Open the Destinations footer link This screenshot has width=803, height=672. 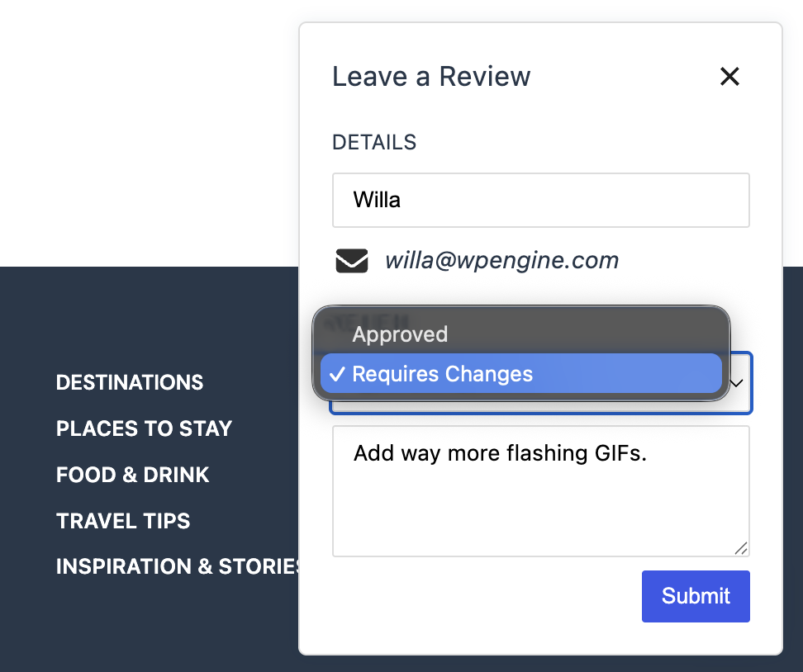(x=130, y=383)
